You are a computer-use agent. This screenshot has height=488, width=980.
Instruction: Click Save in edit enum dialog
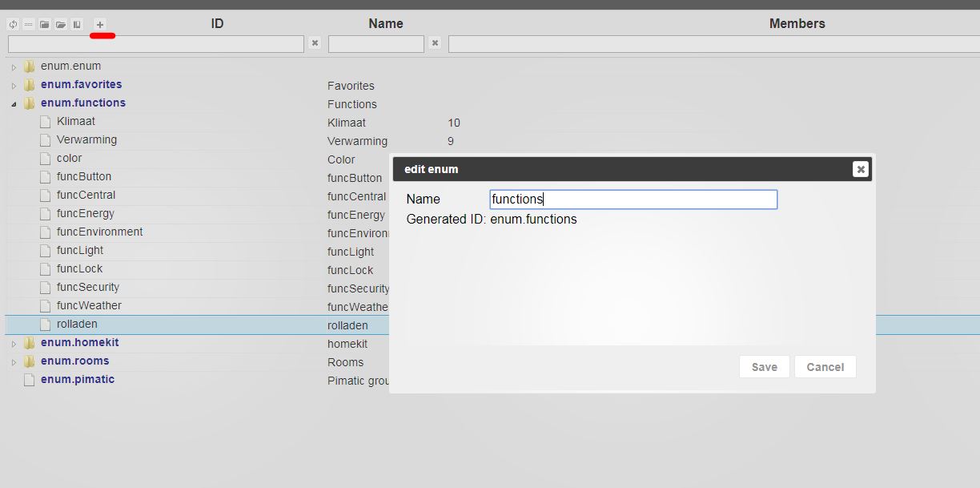point(765,367)
